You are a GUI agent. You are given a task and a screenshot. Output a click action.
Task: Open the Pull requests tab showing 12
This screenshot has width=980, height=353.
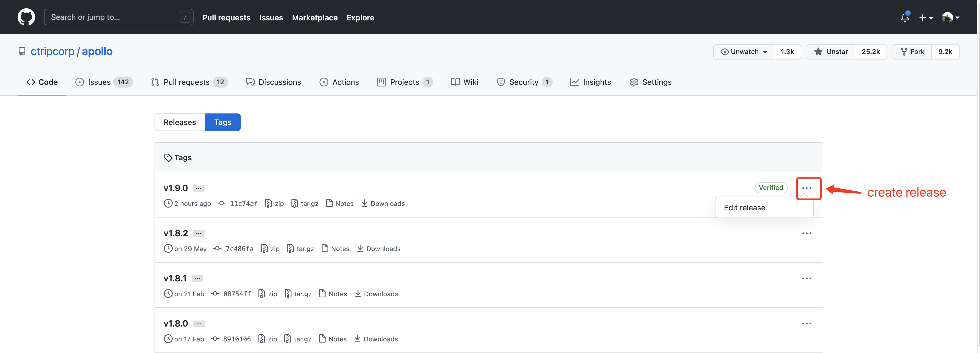(x=186, y=82)
